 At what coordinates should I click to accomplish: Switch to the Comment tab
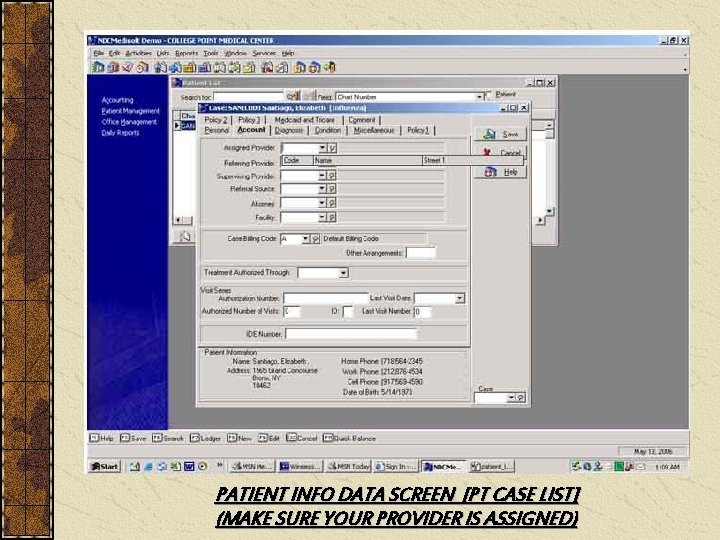pyautogui.click(x=361, y=120)
